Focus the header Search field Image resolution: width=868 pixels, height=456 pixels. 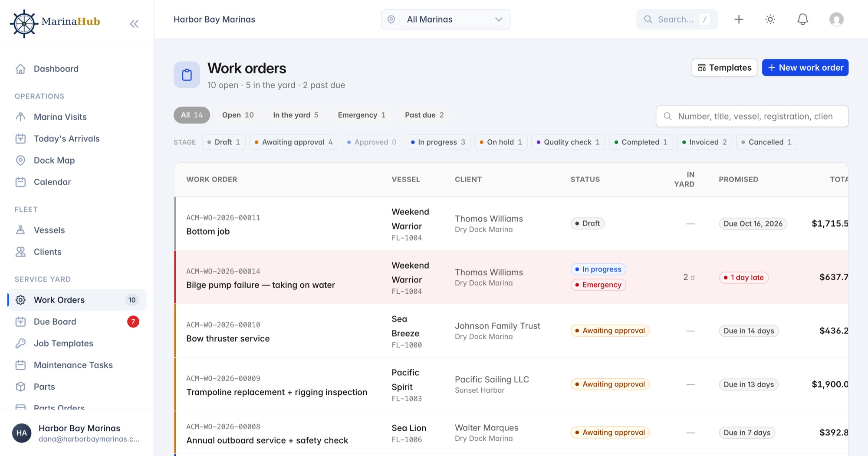(677, 20)
